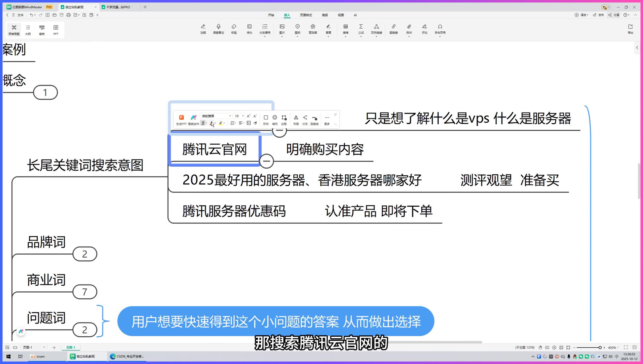Select the 腾讯服务器优惠码 topic node
This screenshot has height=364, width=643.
[234, 211]
